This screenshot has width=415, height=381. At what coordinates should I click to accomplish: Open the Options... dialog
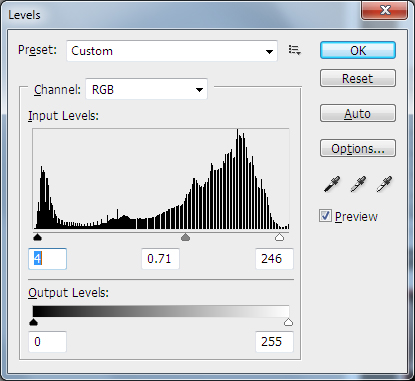point(358,148)
